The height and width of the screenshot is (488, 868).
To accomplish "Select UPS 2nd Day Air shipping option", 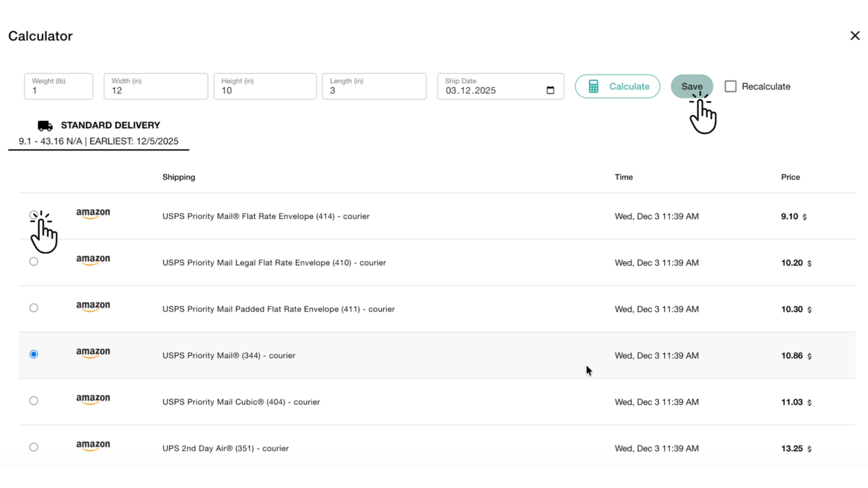I will pyautogui.click(x=34, y=447).
